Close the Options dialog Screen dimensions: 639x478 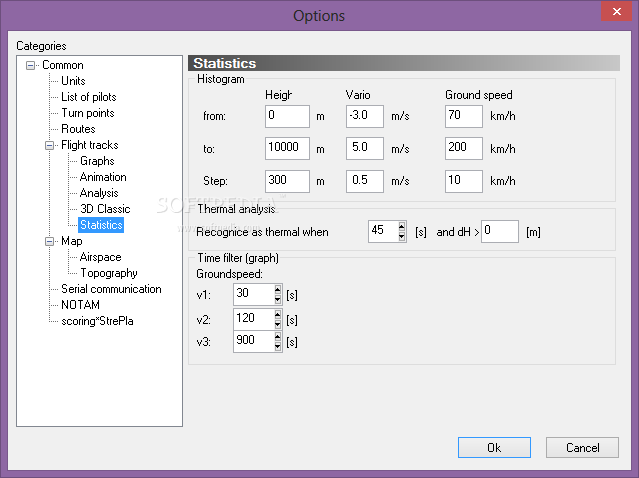[617, 11]
